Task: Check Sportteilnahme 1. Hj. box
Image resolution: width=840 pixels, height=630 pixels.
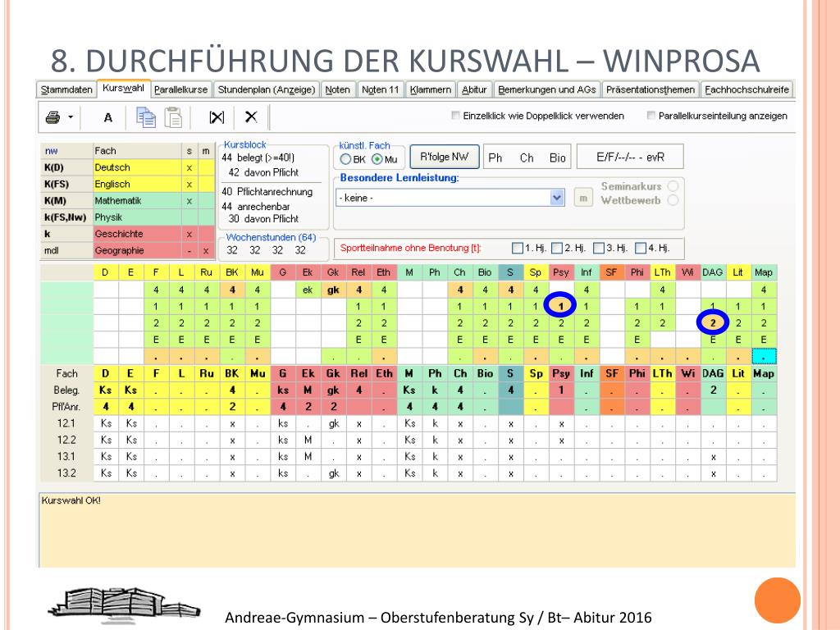Action: click(517, 248)
